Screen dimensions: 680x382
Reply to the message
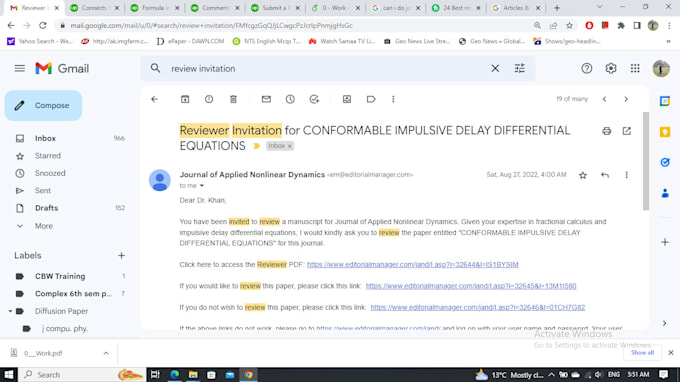605,175
